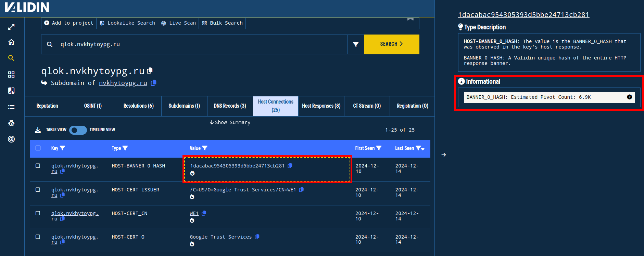Check the HOST-BANNER_0_HASH row checkbox
This screenshot has width=644, height=256.
coord(38,166)
